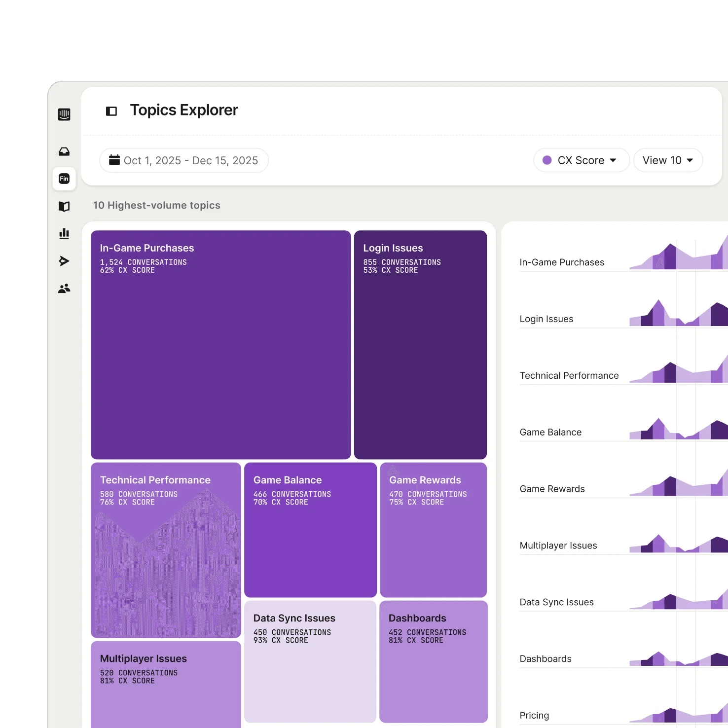Select the Game Rewards treemap tile
728x728 pixels.
[434, 530]
